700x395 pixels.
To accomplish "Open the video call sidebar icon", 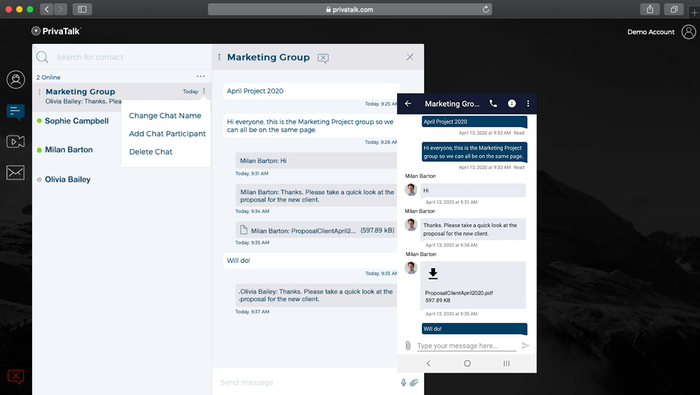I will pos(16,141).
